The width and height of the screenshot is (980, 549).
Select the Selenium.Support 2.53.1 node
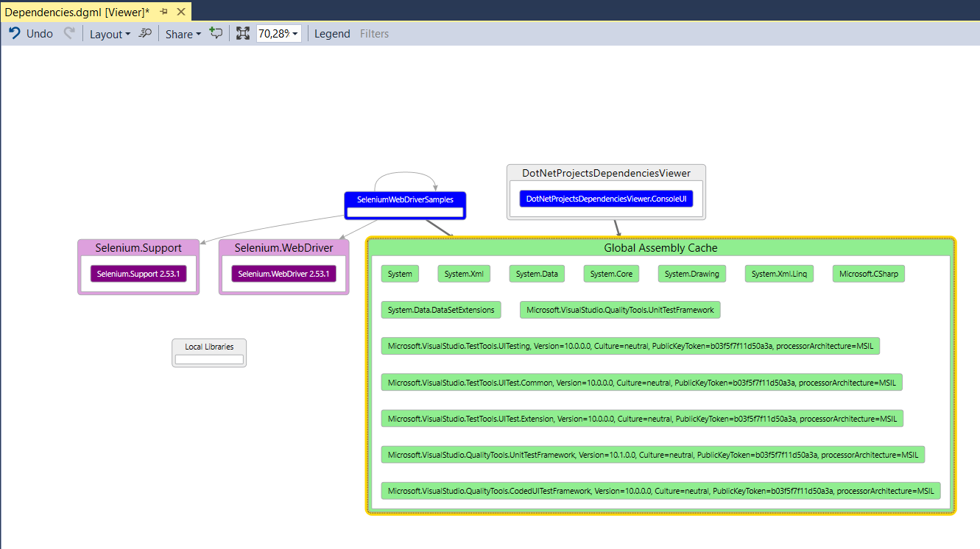pyautogui.click(x=138, y=274)
